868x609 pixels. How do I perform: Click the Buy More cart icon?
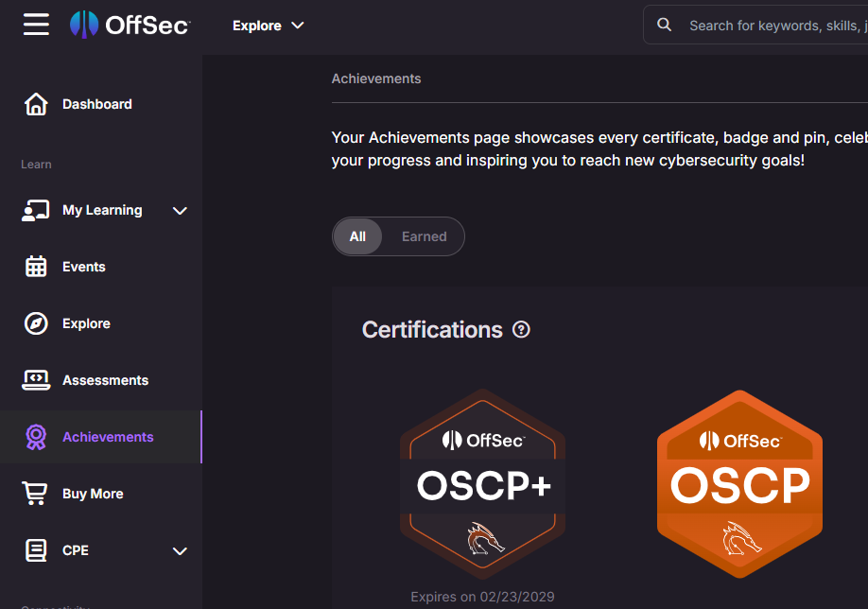pyautogui.click(x=35, y=494)
